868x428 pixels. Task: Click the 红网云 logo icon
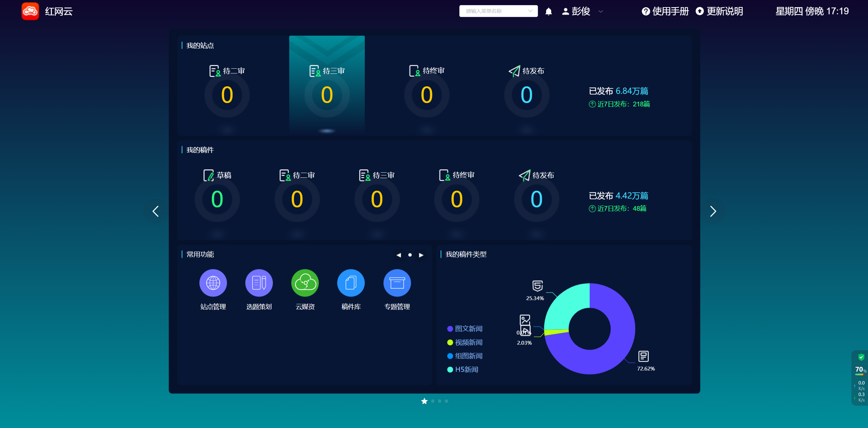click(30, 11)
